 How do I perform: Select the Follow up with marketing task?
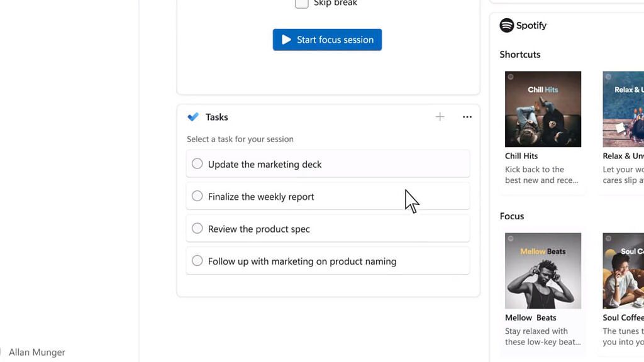click(197, 261)
